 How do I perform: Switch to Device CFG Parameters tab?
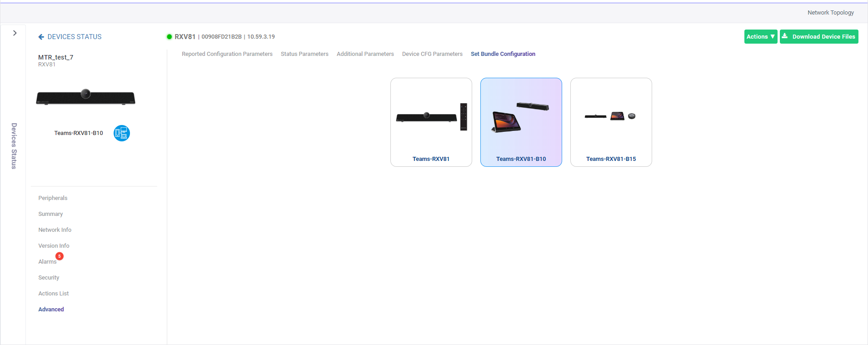(x=432, y=54)
